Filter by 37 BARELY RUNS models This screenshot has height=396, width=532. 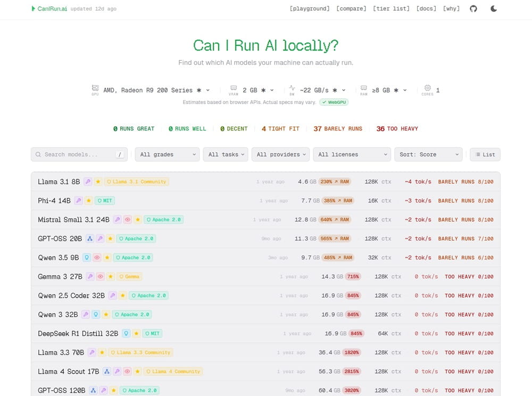338,129
